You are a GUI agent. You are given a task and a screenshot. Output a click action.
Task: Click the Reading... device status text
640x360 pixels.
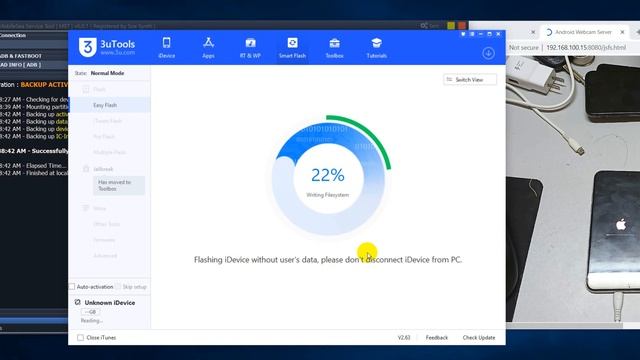(x=91, y=320)
